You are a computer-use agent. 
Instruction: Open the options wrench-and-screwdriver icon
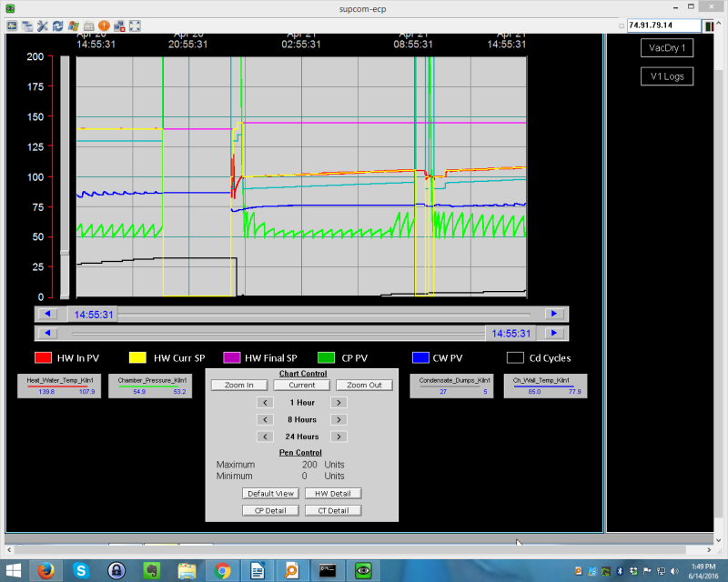pyautogui.click(x=43, y=26)
